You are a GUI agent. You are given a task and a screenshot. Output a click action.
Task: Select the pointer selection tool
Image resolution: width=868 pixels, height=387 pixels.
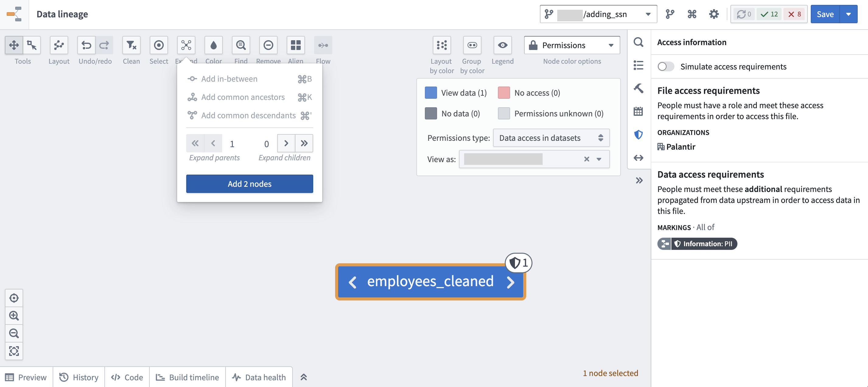(32, 45)
